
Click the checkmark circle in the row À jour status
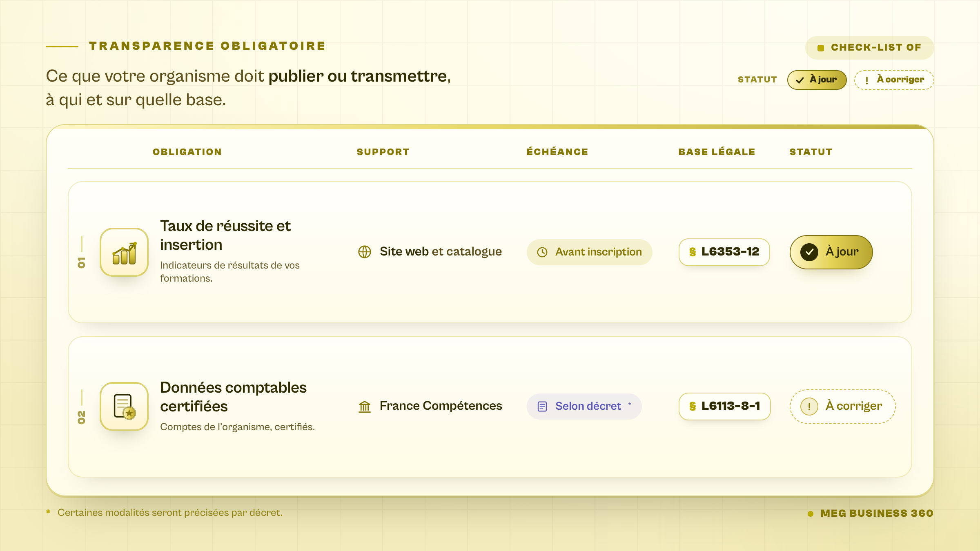(809, 252)
